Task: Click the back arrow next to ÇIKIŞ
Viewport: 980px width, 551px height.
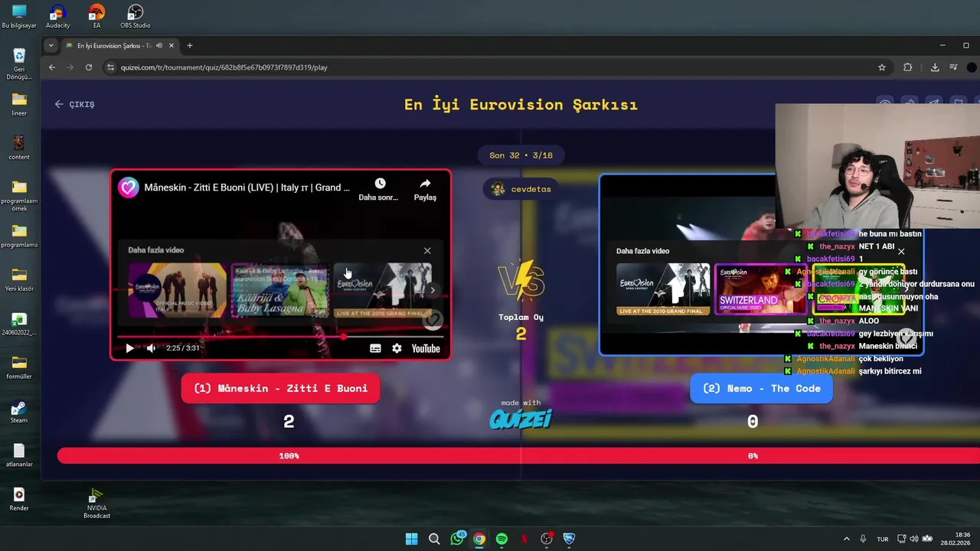Action: pyautogui.click(x=59, y=104)
